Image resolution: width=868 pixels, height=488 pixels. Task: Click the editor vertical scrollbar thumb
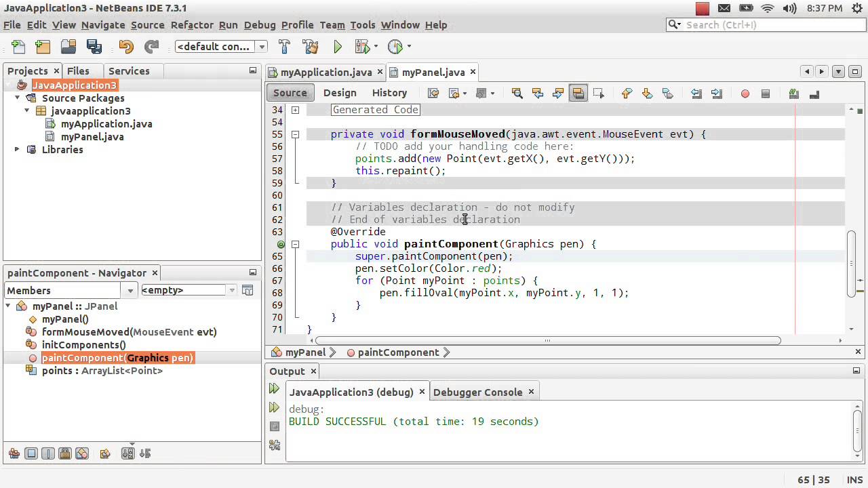pyautogui.click(x=852, y=264)
